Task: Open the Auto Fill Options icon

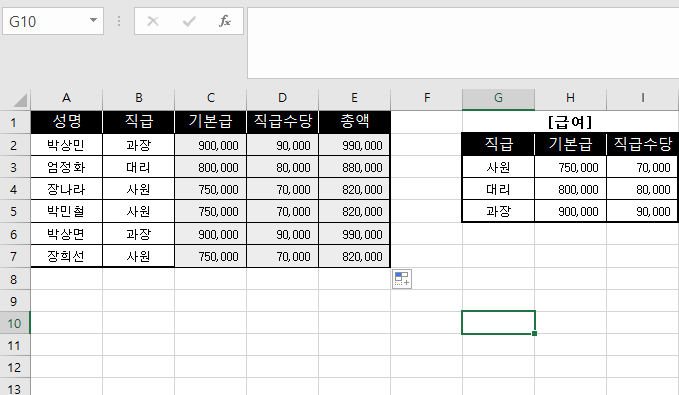Action: click(402, 279)
